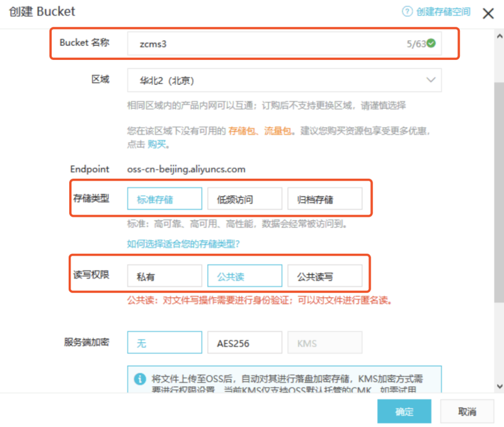The image size is (504, 427).
Task: Click the green checkmark icon beside 5/63
Action: (x=432, y=43)
